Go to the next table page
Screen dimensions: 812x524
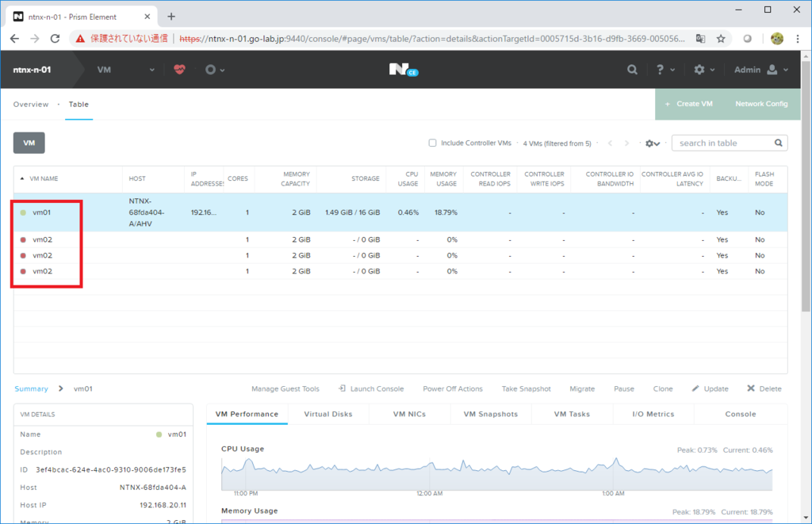(626, 143)
